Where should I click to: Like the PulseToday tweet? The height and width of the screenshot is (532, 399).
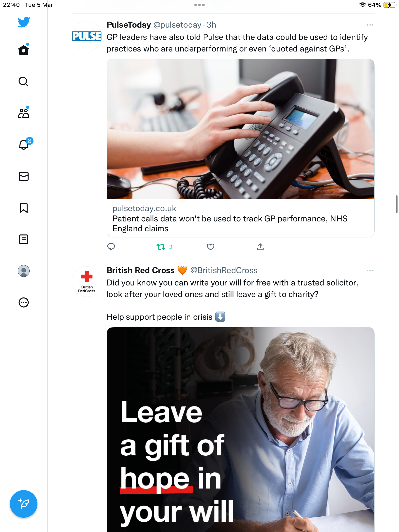[211, 247]
